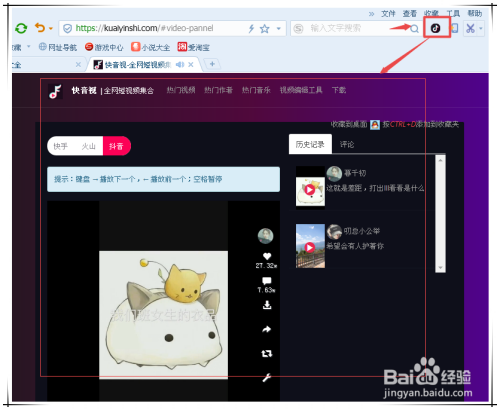This screenshot has height=410, width=500.
Task: Open the wrench tools icon
Action: click(x=267, y=378)
